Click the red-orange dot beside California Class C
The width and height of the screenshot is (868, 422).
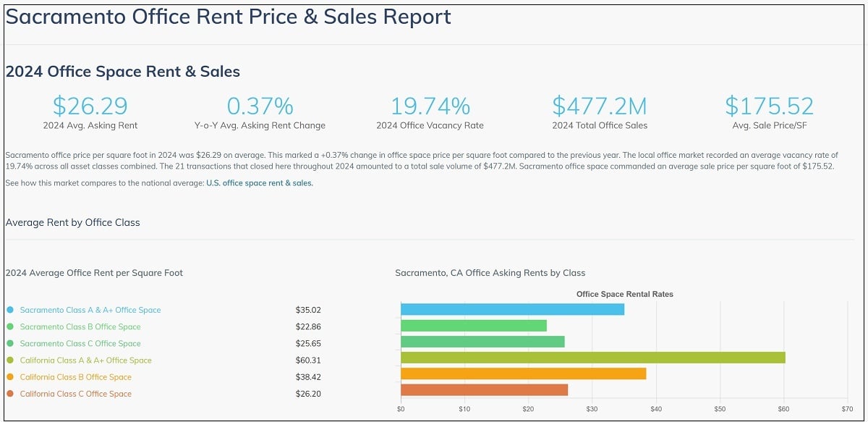(x=10, y=394)
